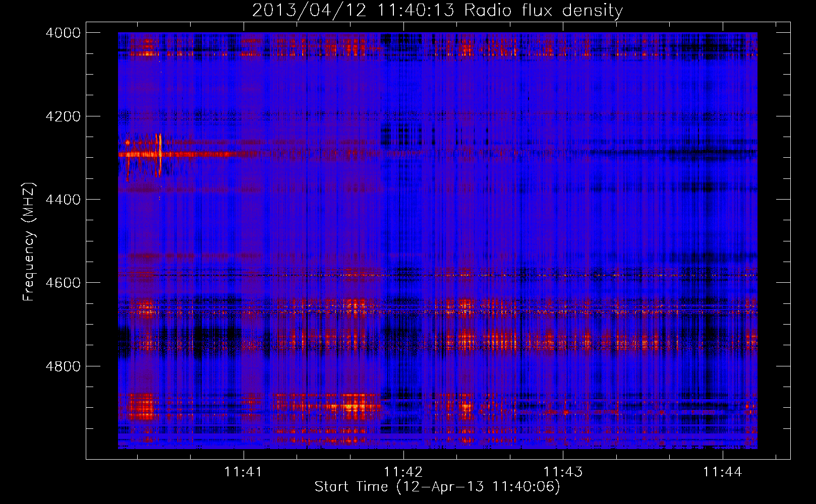Select the 4600 frequency tick label
The image size is (816, 504).
(63, 283)
